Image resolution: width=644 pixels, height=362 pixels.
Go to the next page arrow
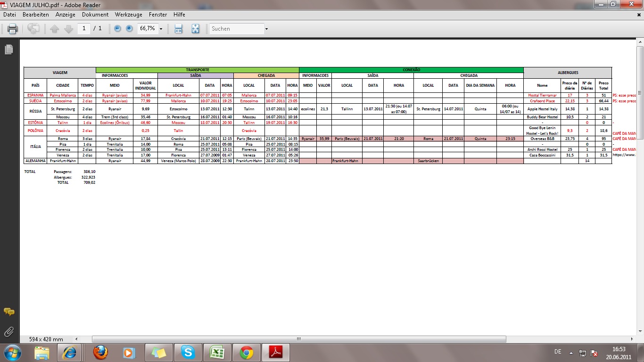[69, 29]
